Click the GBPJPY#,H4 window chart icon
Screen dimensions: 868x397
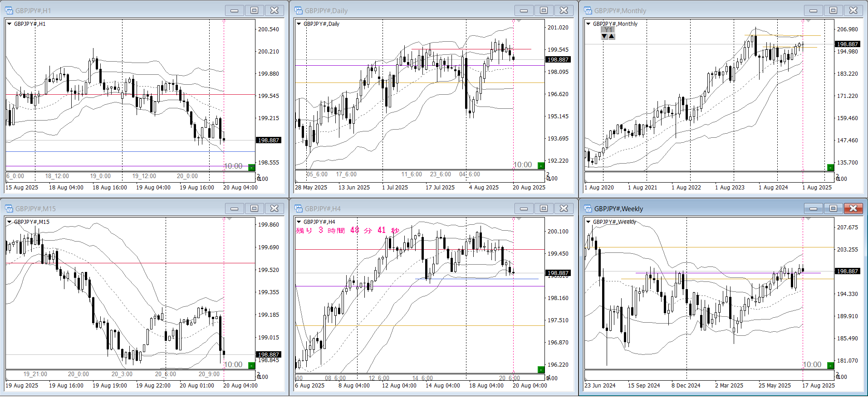point(299,208)
